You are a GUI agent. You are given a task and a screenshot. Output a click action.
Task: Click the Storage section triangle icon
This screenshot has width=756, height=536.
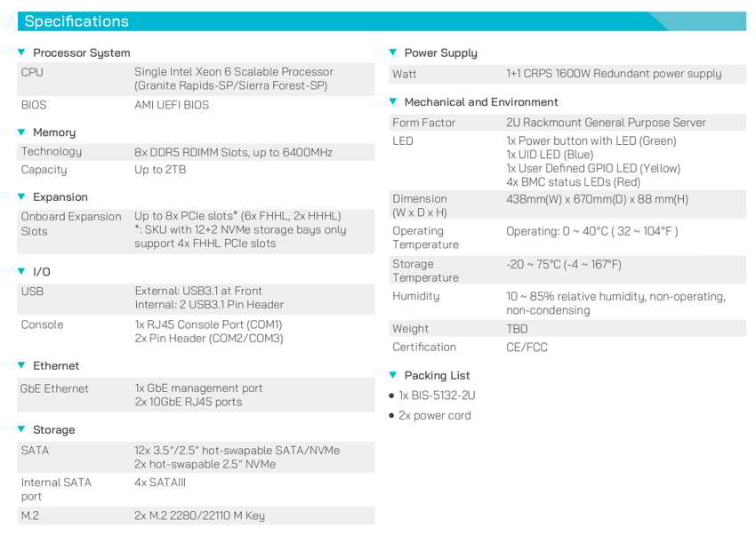pyautogui.click(x=21, y=429)
